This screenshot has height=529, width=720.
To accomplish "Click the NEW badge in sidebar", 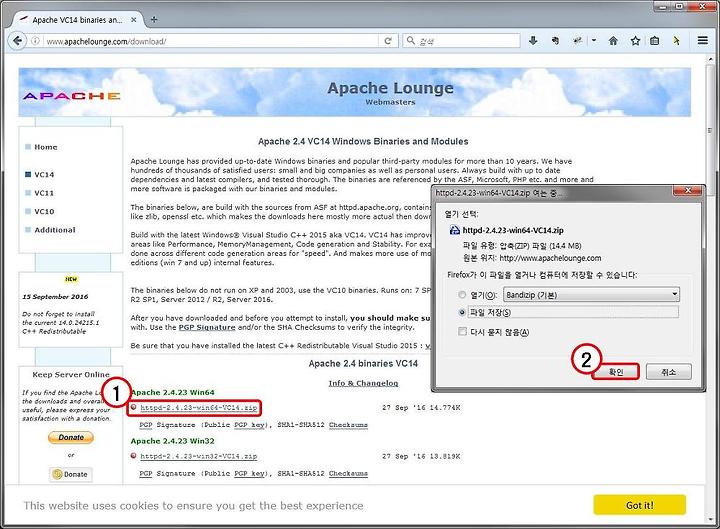I will 71,279.
